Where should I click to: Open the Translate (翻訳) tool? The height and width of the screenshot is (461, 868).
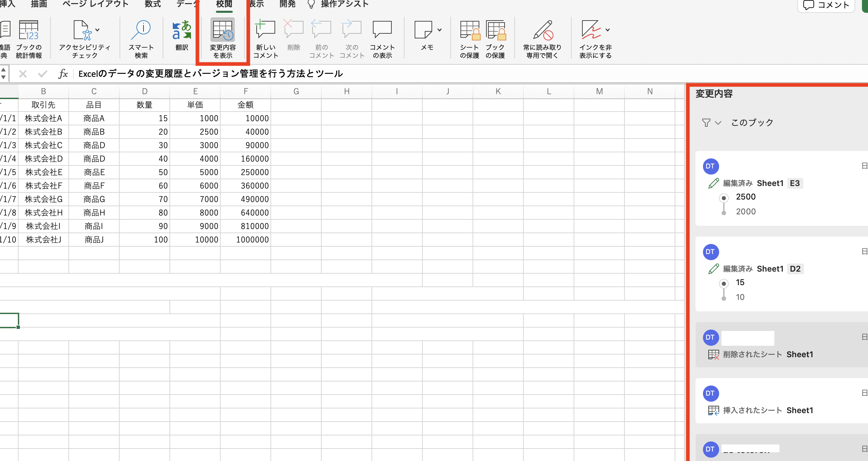pos(182,30)
